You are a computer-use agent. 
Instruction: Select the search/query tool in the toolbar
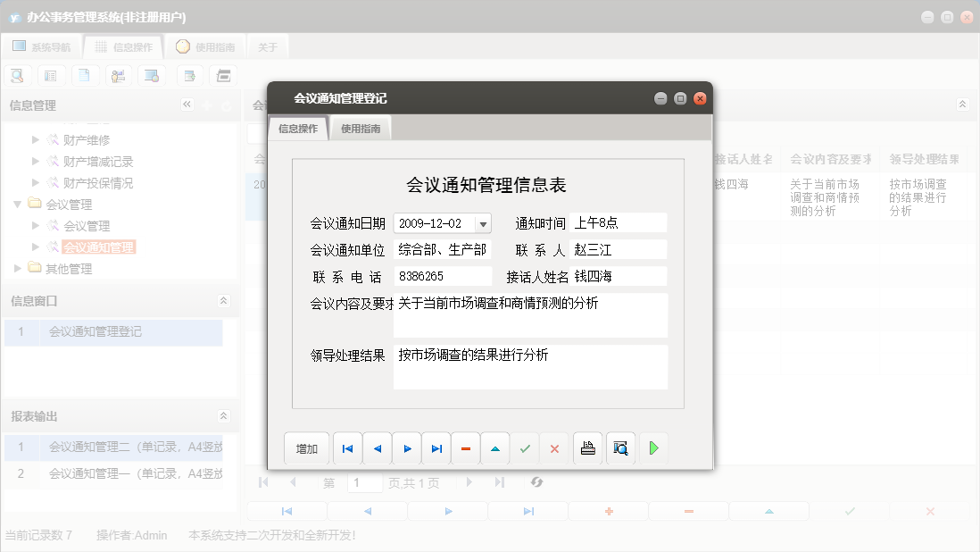(17, 75)
